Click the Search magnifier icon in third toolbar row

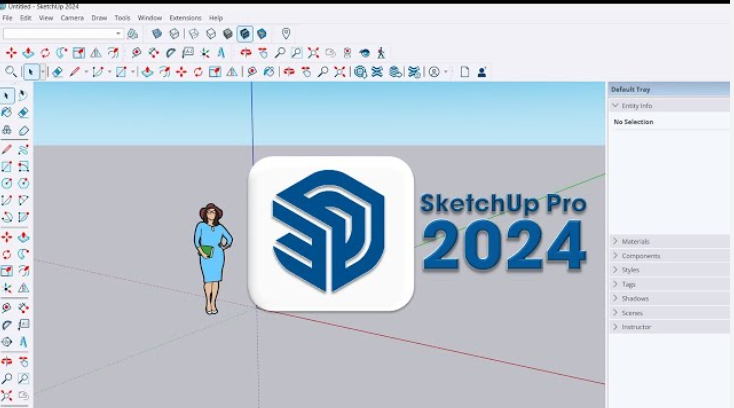tap(11, 72)
